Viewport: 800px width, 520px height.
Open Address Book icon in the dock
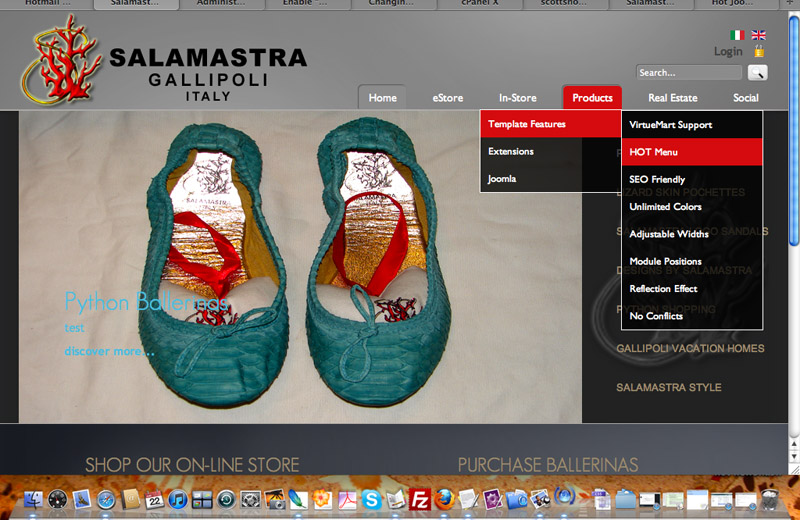coord(130,499)
